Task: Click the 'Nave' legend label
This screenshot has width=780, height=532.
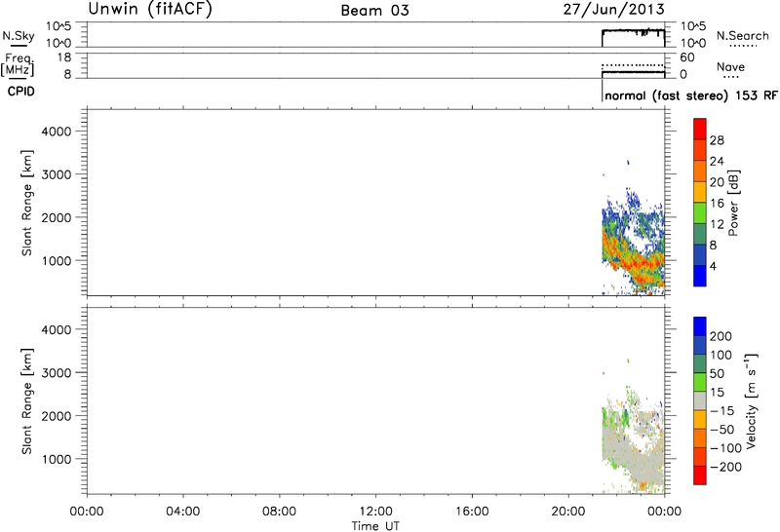Action: click(730, 66)
